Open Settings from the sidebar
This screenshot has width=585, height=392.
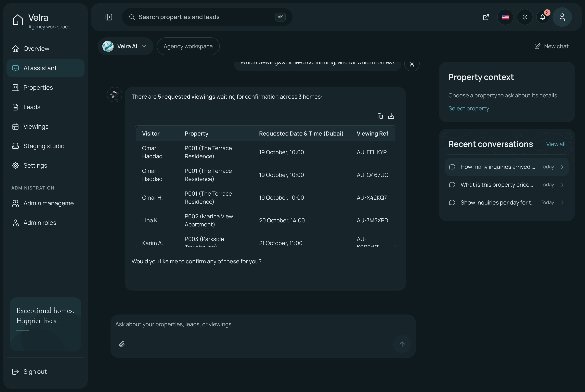pos(45,166)
